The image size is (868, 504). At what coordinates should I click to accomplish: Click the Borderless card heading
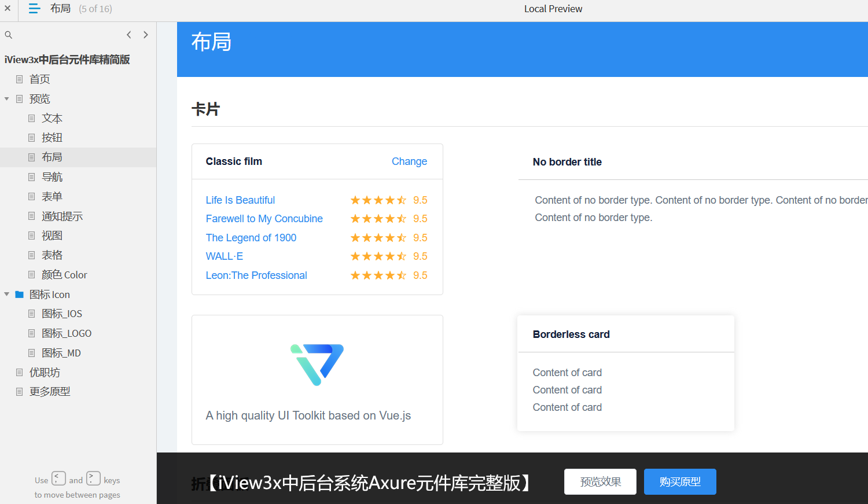[571, 334]
